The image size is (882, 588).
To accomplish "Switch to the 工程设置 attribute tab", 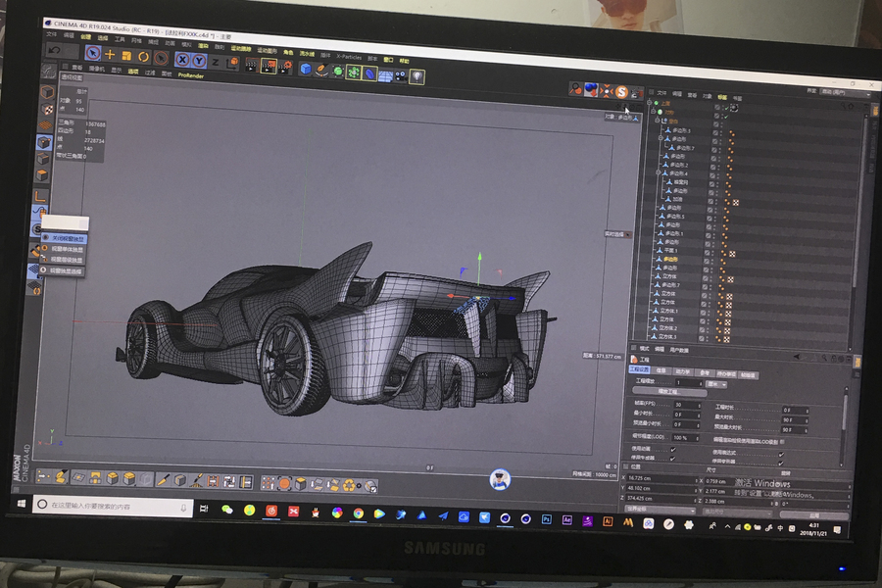I will [640, 369].
